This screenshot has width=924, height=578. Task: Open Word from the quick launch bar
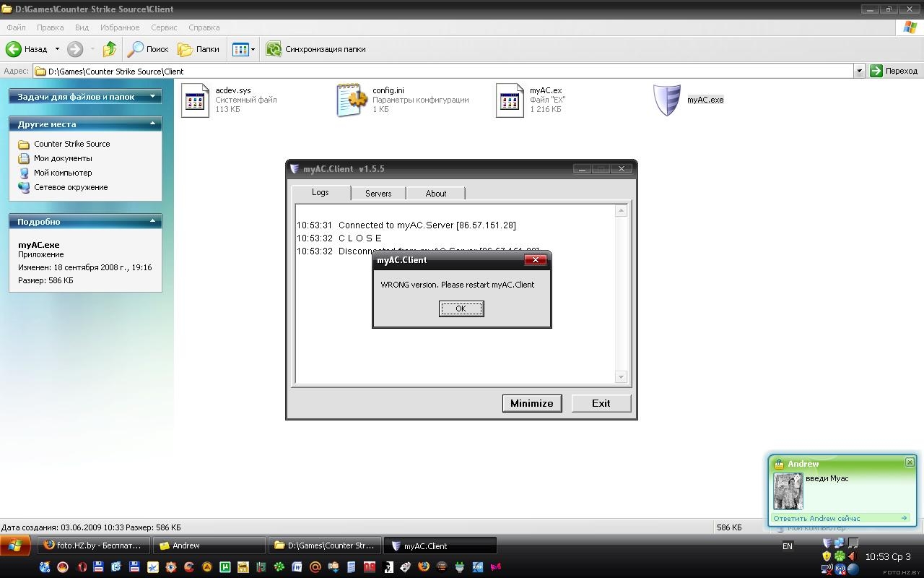(297, 567)
